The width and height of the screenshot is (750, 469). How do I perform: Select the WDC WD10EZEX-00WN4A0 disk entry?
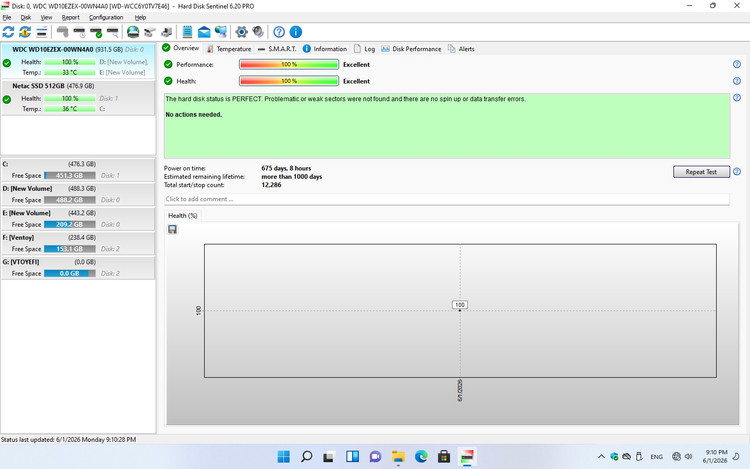[x=78, y=61]
